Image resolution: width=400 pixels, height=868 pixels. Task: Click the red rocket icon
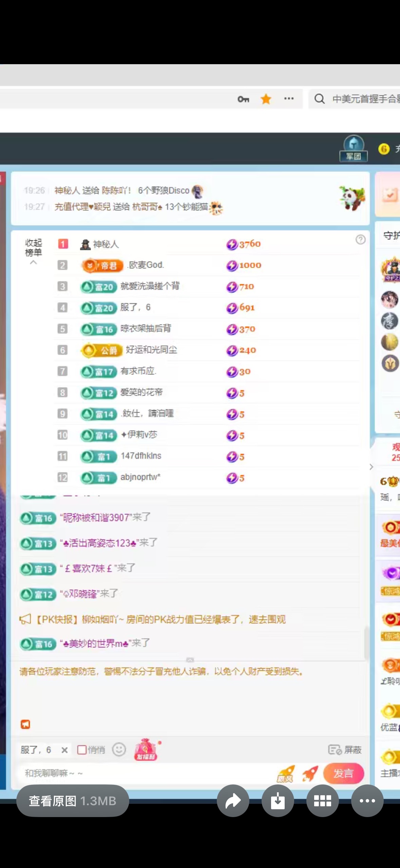310,773
